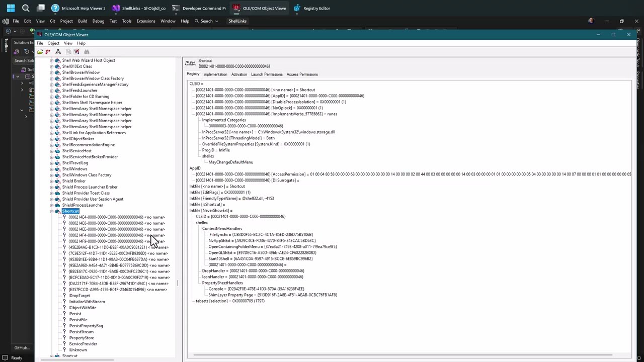The image size is (644, 362).
Task: Click the registry pane horizontal scrollbar
Action: tap(403, 356)
